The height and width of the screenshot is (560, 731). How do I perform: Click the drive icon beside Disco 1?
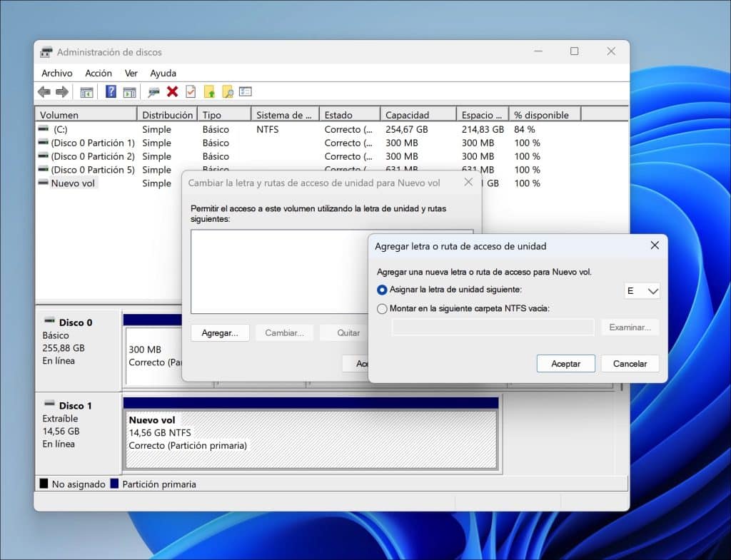click(x=49, y=404)
